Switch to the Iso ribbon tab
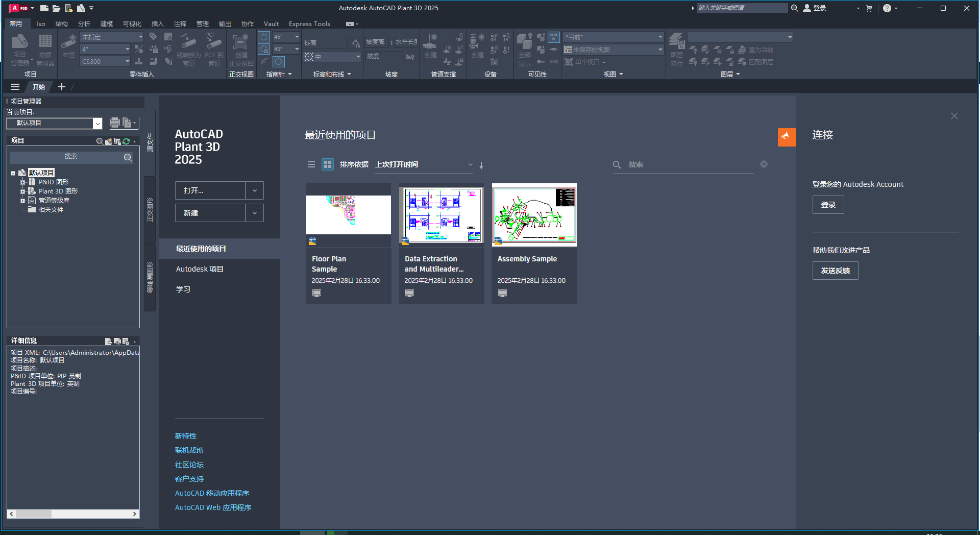980x535 pixels. click(x=41, y=24)
